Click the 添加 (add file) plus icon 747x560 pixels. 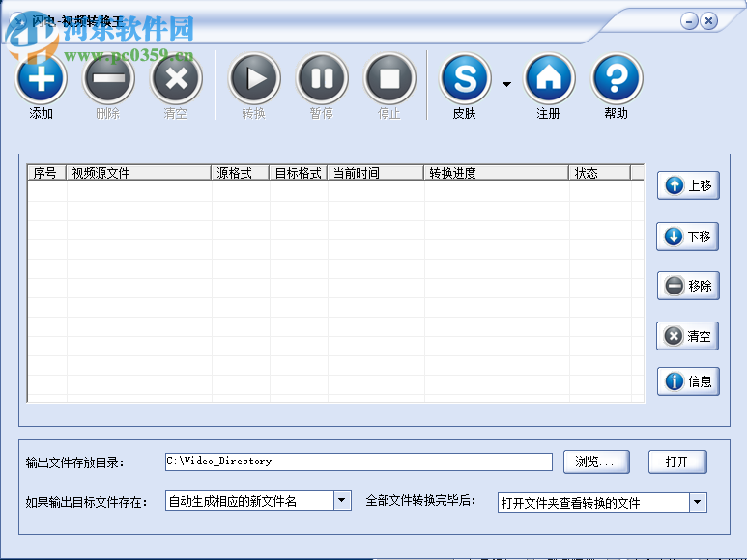tap(41, 78)
